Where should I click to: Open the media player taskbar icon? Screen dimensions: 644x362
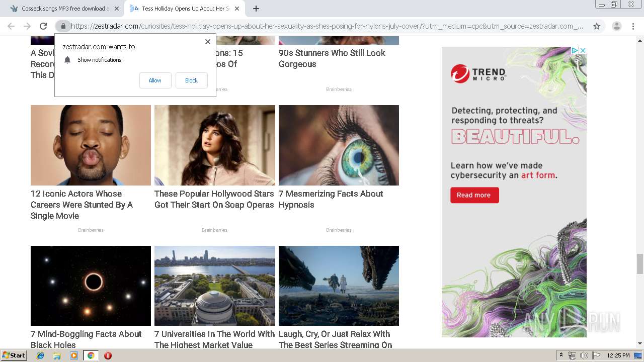[x=74, y=355]
